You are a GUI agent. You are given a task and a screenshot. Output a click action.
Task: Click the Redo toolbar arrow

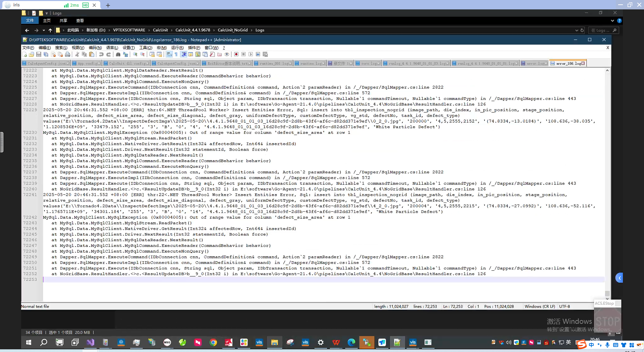pos(108,54)
